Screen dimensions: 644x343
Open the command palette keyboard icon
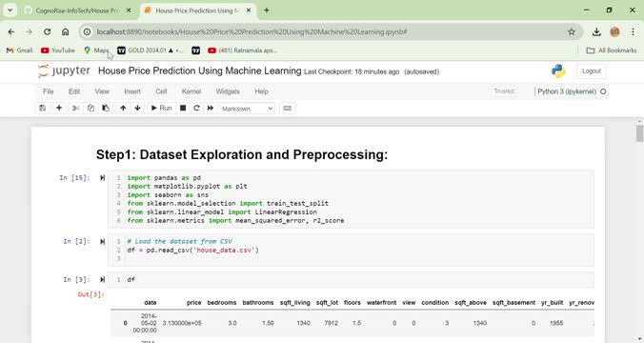point(287,108)
